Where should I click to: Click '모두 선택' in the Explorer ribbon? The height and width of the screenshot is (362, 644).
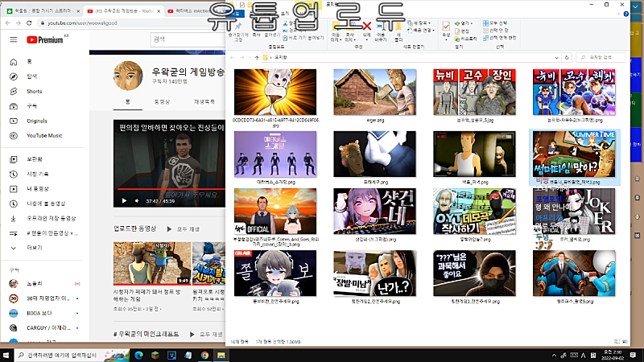[x=492, y=23]
